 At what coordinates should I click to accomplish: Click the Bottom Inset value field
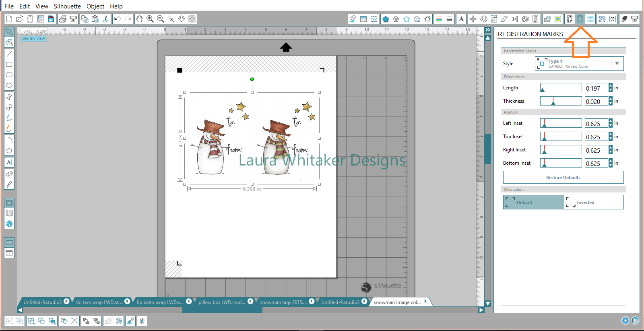click(x=596, y=163)
